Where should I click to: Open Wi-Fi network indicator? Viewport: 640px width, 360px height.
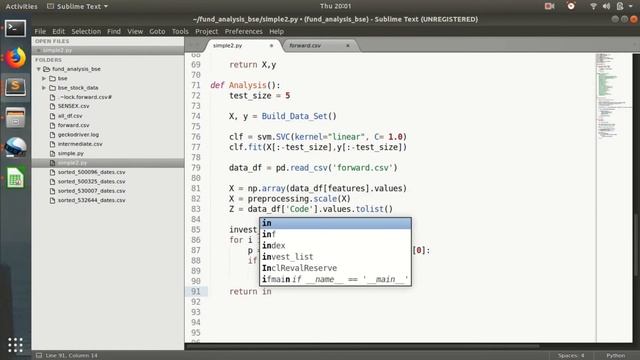(593, 6)
